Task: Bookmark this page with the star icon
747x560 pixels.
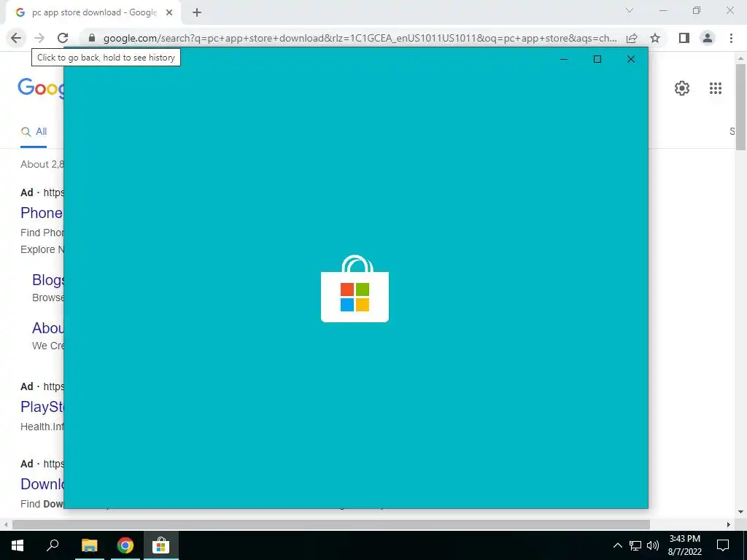Action: point(655,38)
